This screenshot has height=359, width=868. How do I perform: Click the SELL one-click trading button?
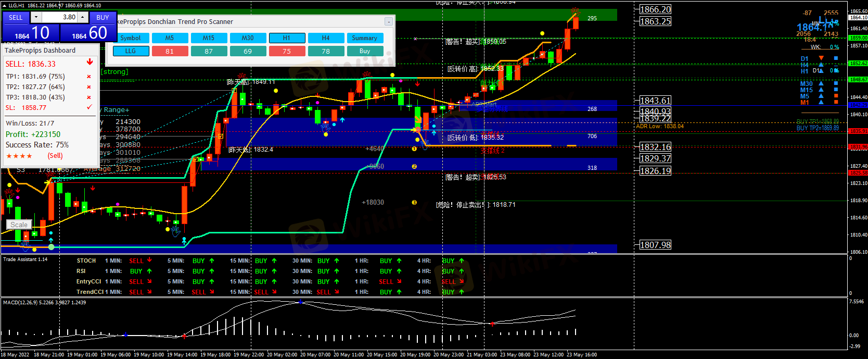16,17
